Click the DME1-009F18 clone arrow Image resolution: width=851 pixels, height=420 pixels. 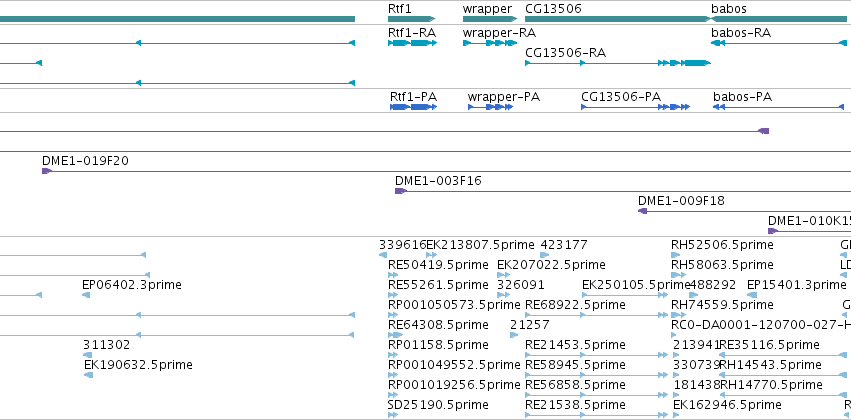click(x=643, y=211)
